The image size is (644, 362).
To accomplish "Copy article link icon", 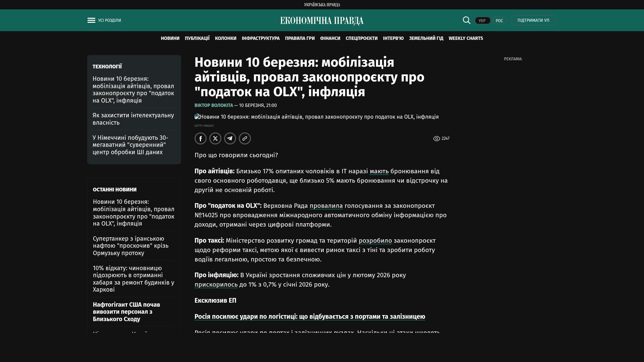I will click(x=245, y=138).
